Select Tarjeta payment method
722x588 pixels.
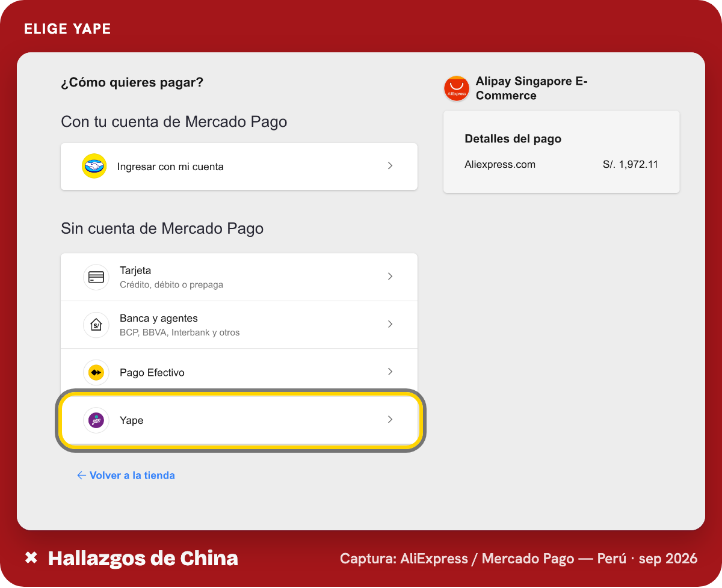[x=239, y=277]
